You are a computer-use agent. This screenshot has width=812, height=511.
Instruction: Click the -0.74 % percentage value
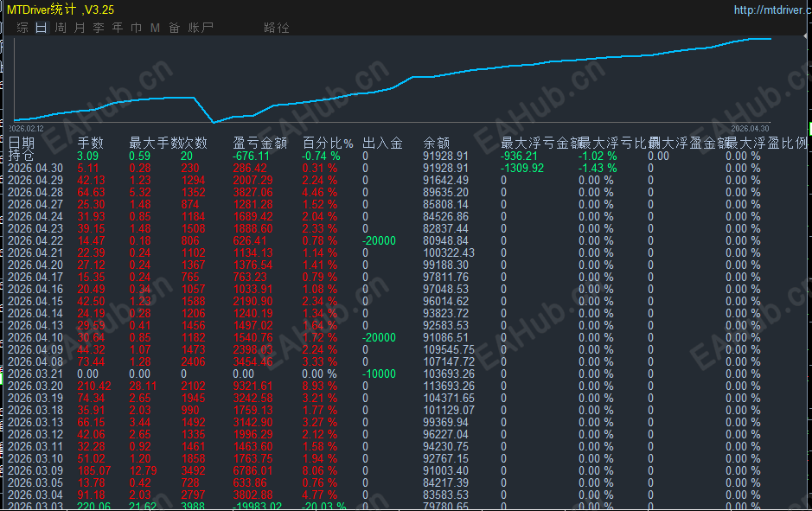tap(321, 156)
